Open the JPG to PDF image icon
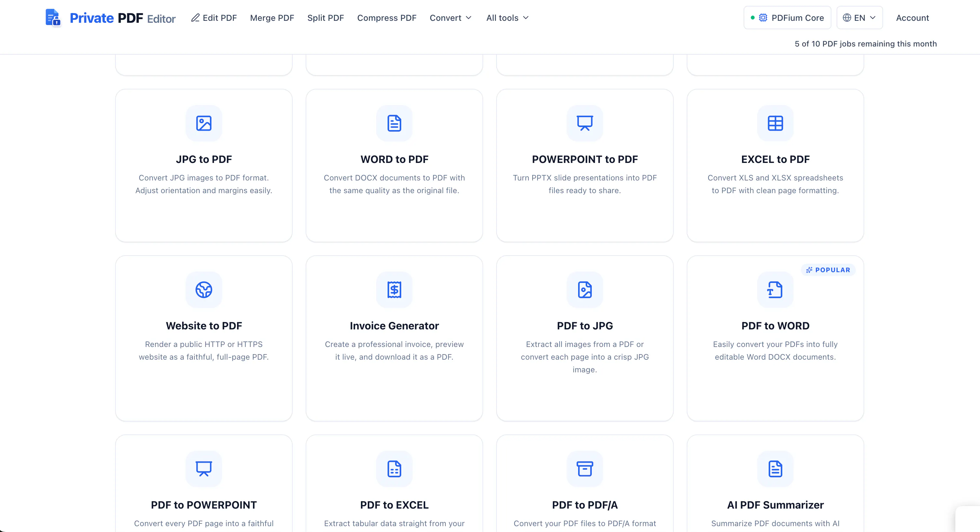 (x=204, y=123)
